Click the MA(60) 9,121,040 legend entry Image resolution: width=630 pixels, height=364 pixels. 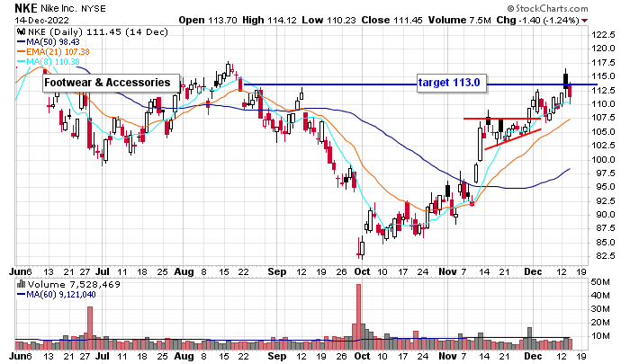click(56, 295)
